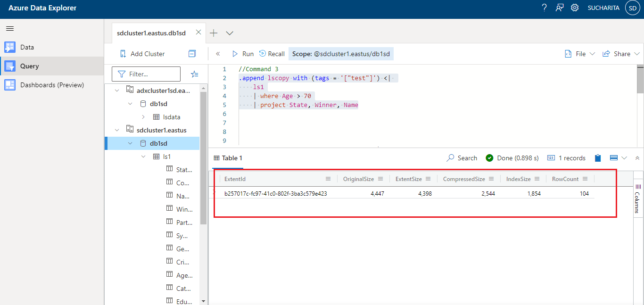The width and height of the screenshot is (644, 305).
Task: Click the Done (0.898 s) status
Action: (x=512, y=158)
